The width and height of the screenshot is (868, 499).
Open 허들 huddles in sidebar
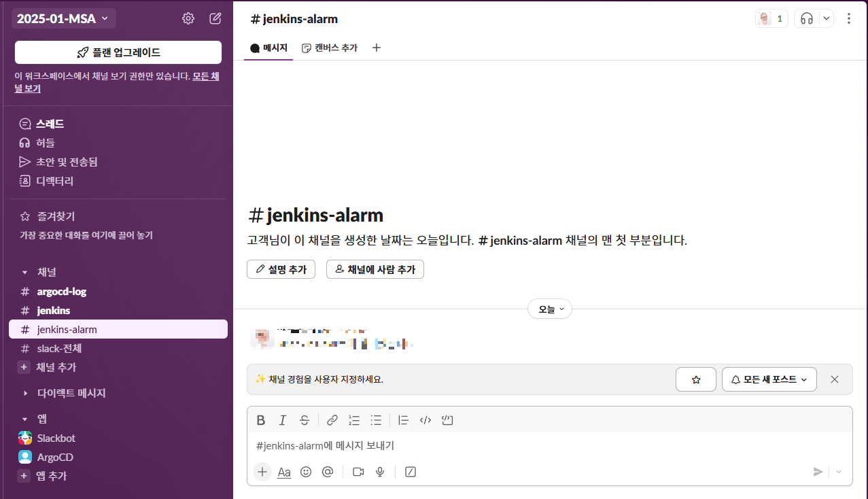coord(37,143)
